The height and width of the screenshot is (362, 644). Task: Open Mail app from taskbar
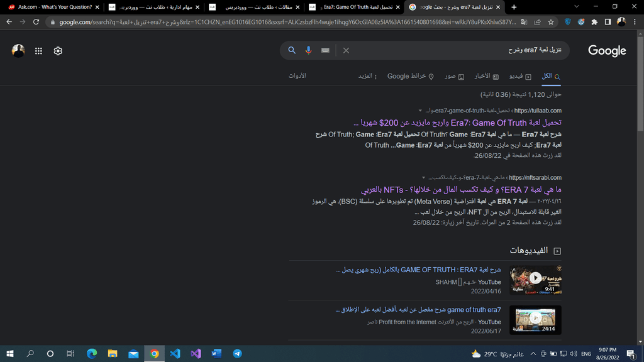point(133,353)
